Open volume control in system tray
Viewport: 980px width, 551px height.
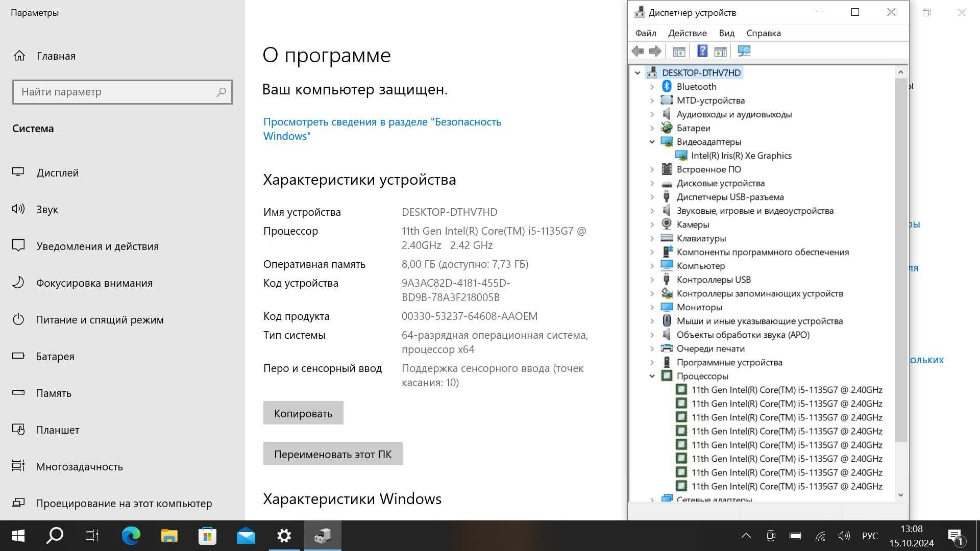click(x=844, y=536)
